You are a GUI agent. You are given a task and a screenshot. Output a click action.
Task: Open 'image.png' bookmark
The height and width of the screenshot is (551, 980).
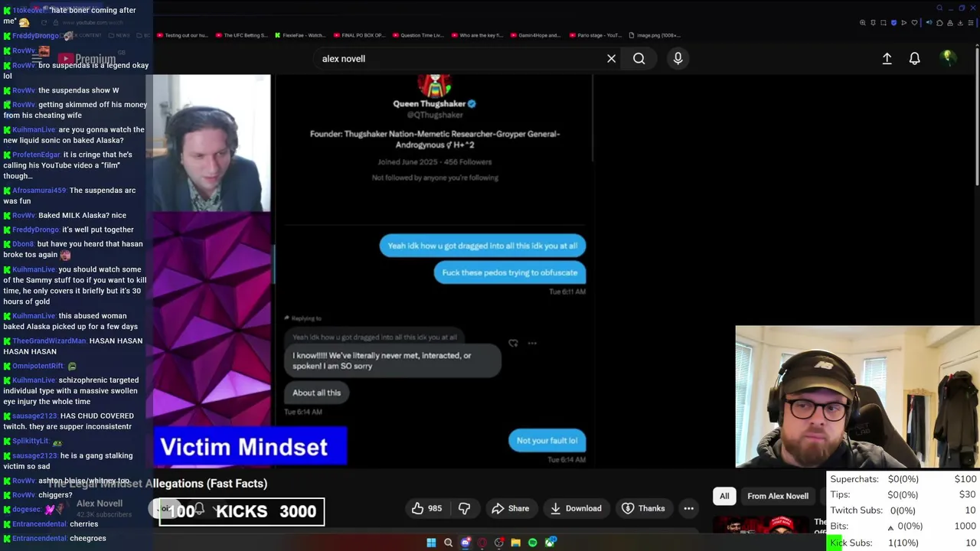tap(655, 35)
